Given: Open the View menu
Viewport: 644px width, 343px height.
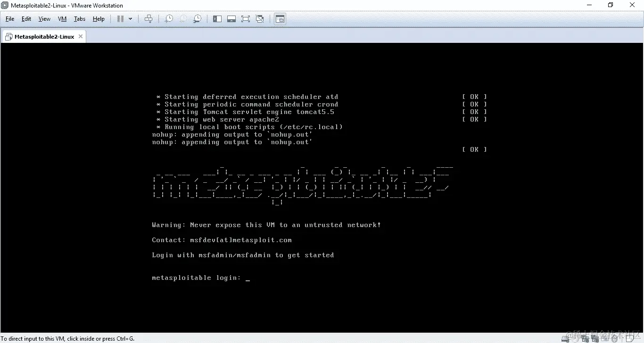Looking at the screenshot, I should pos(44,19).
